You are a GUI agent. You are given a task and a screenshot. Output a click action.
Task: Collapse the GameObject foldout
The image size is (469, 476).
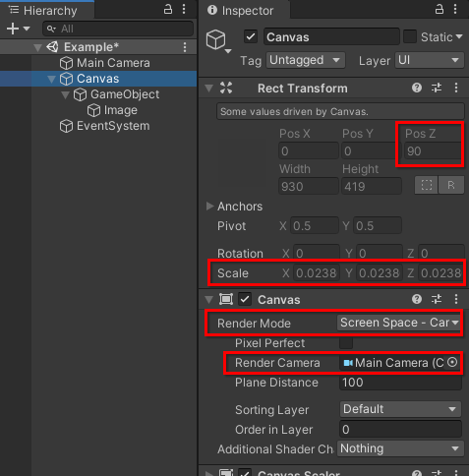pyautogui.click(x=65, y=94)
